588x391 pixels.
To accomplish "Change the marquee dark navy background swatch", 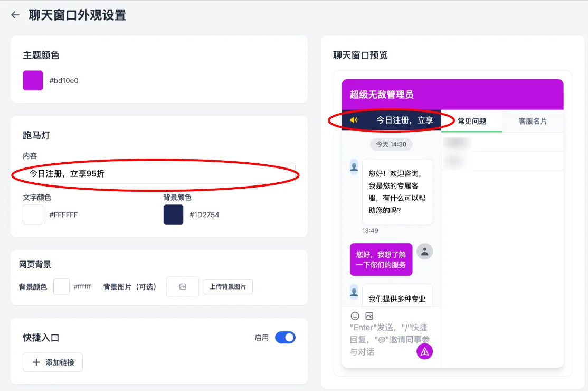I will tap(173, 215).
